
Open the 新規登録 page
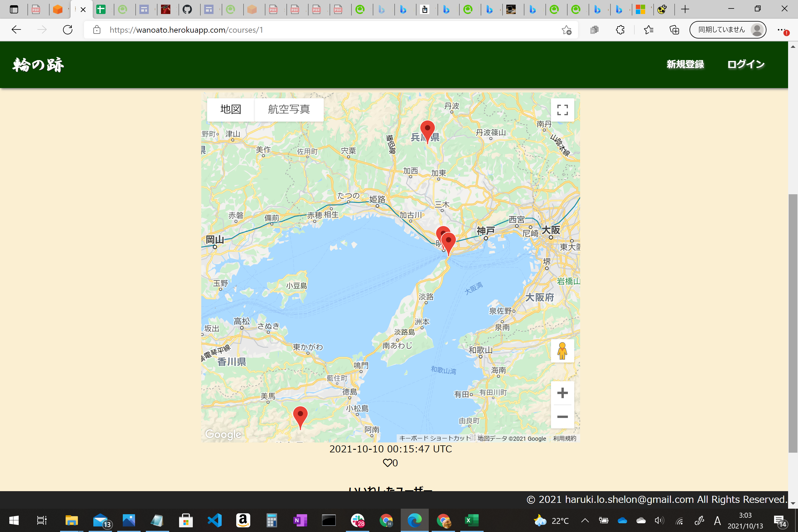pyautogui.click(x=685, y=64)
